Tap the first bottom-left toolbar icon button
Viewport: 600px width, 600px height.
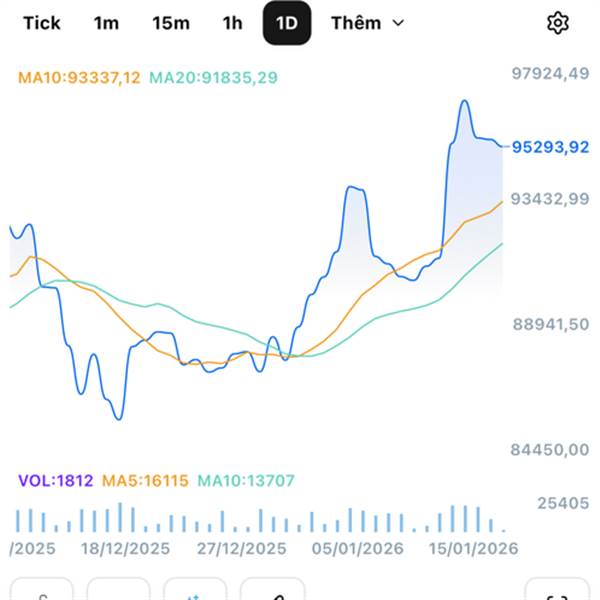42,591
